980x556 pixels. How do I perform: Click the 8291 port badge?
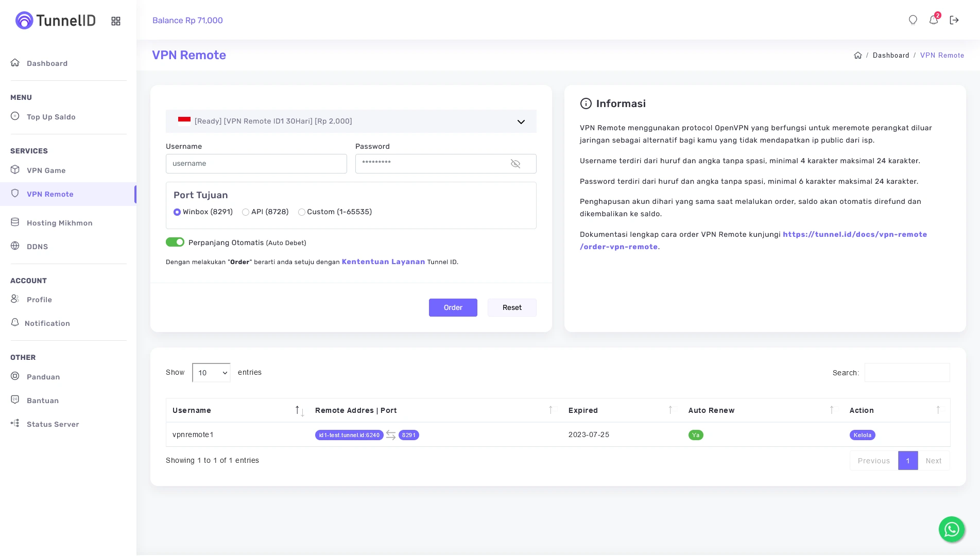click(x=409, y=435)
